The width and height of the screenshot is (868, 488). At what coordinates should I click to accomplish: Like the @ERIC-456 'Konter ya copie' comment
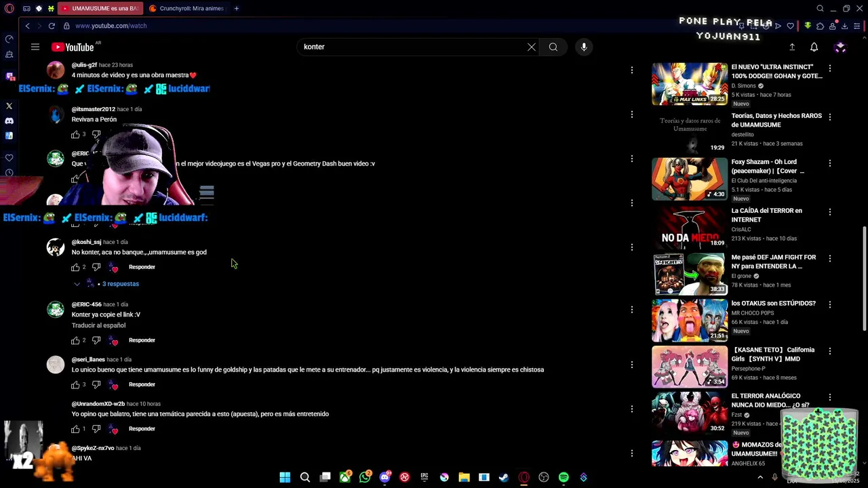coord(75,340)
